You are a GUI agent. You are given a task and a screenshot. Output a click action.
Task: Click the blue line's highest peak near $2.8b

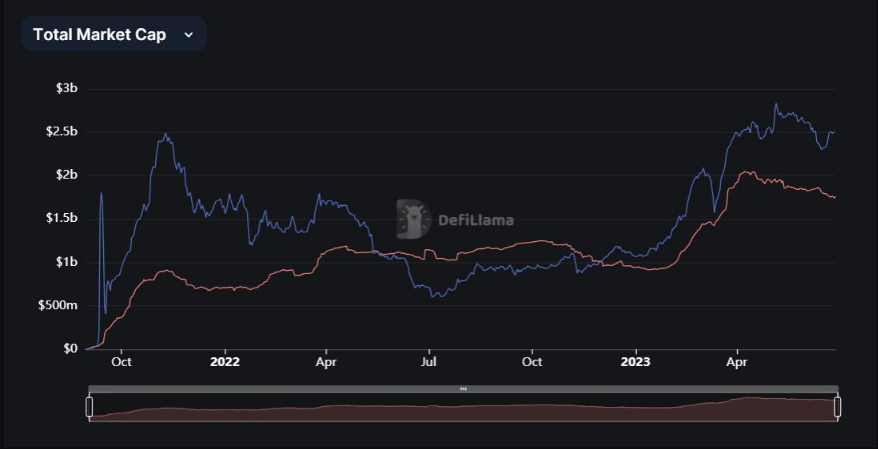tap(775, 104)
